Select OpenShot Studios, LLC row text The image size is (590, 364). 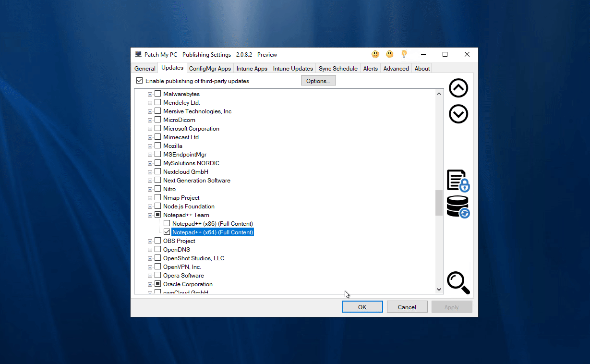click(x=193, y=258)
